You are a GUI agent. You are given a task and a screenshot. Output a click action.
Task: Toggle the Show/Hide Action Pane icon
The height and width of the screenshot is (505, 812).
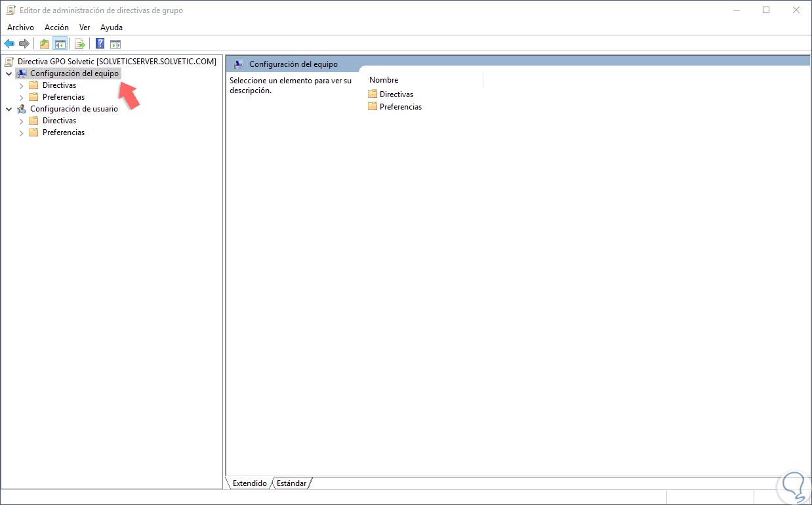[115, 44]
